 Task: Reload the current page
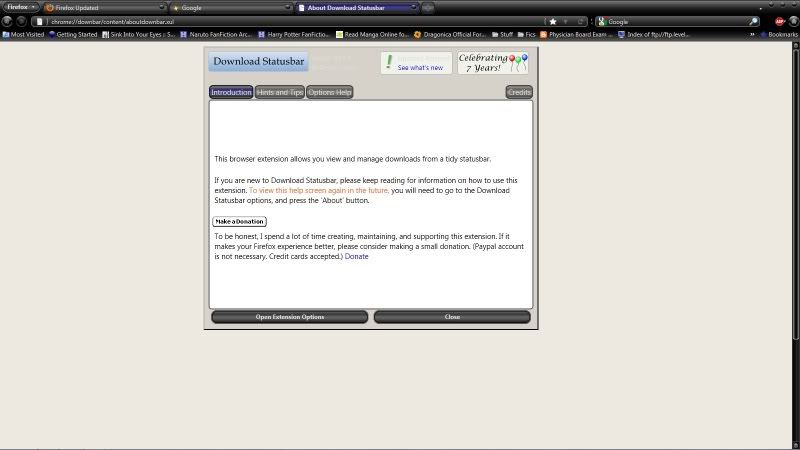point(580,21)
